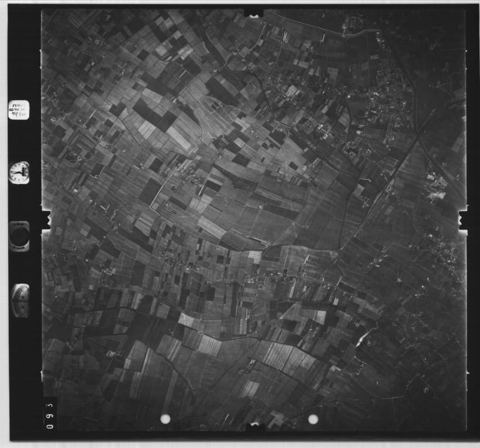Click the small settlement at middle right edge
The height and width of the screenshot is (448, 480).
pyautogui.click(x=447, y=251)
